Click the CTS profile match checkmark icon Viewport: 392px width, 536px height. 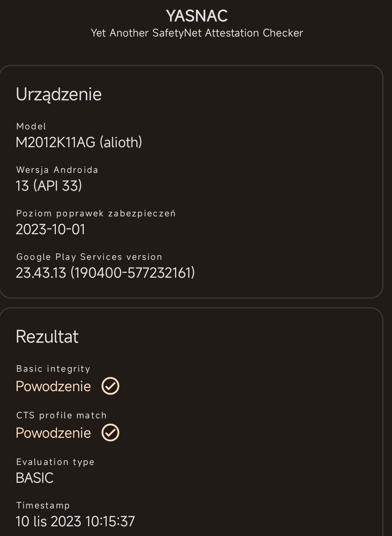(110, 433)
